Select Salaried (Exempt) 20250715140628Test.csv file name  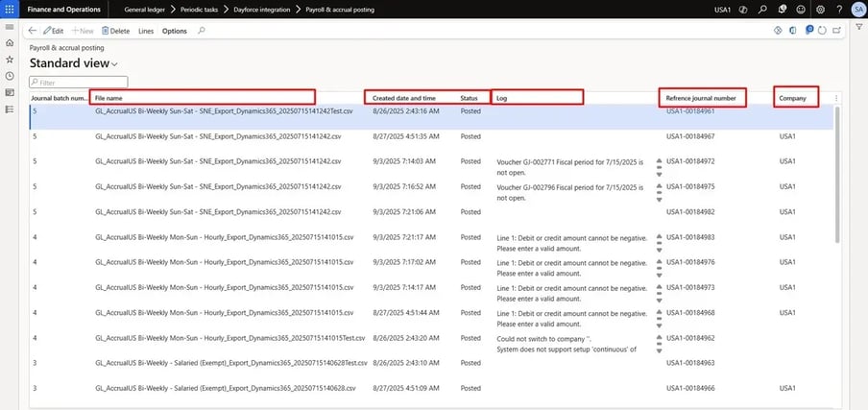(230, 363)
